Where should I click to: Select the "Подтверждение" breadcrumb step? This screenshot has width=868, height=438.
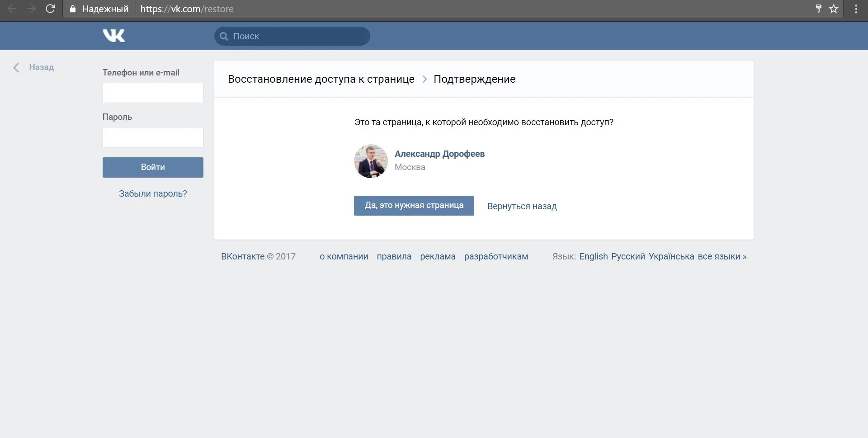click(x=474, y=79)
